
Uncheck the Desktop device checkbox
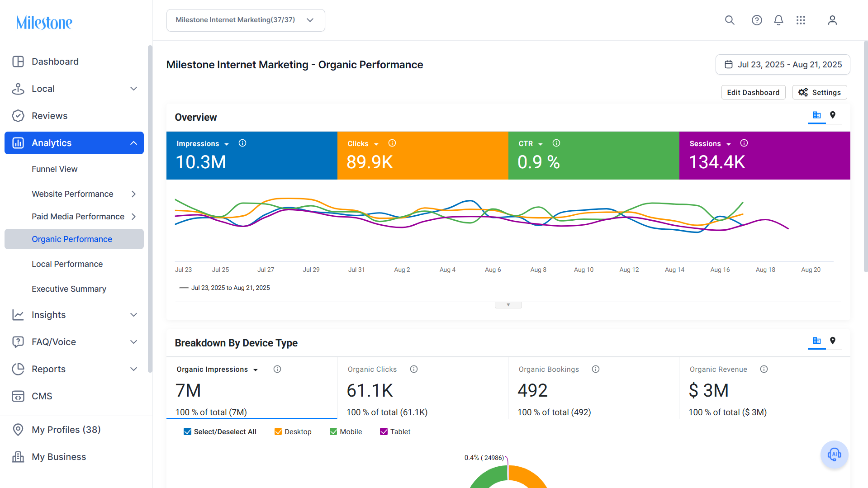click(x=278, y=432)
